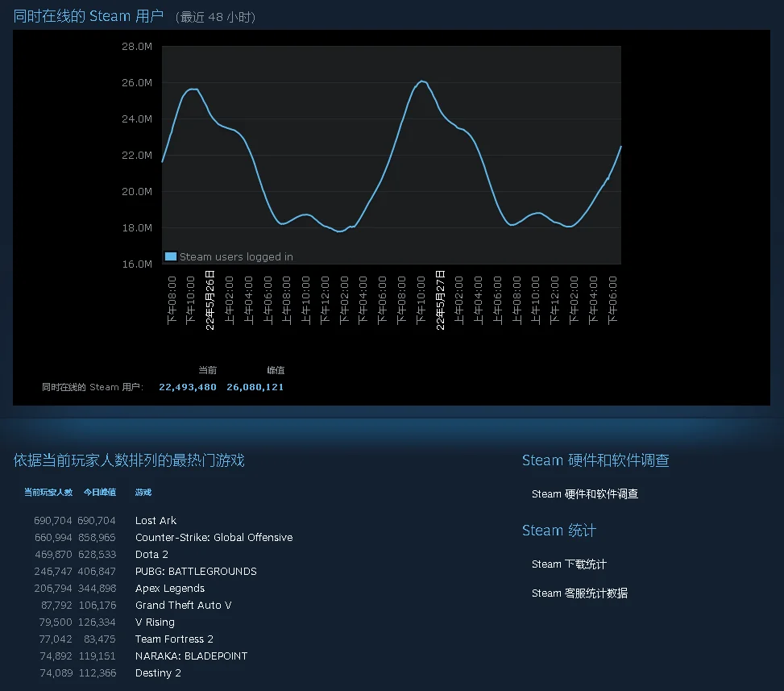Screen dimensions: 784x691
Task: Open the PUBG: BATTLEGROUNDS game link
Action: pos(196,572)
